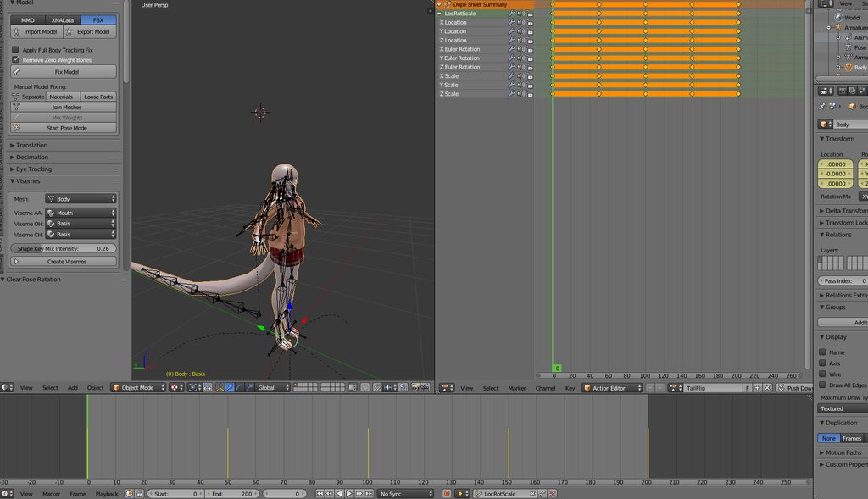Switch to the MMD import tab

(28, 20)
